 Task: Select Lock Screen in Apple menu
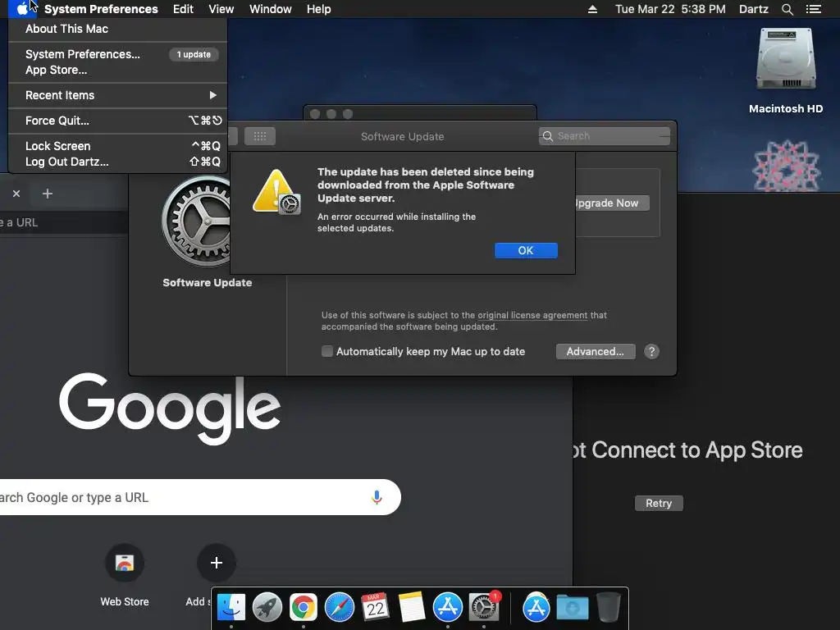click(x=118, y=146)
